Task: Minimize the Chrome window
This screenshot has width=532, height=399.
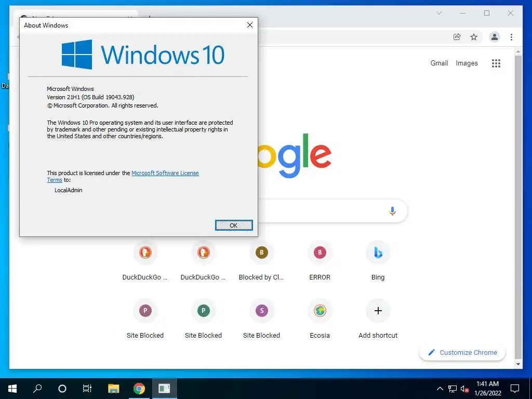Action: tap(462, 13)
